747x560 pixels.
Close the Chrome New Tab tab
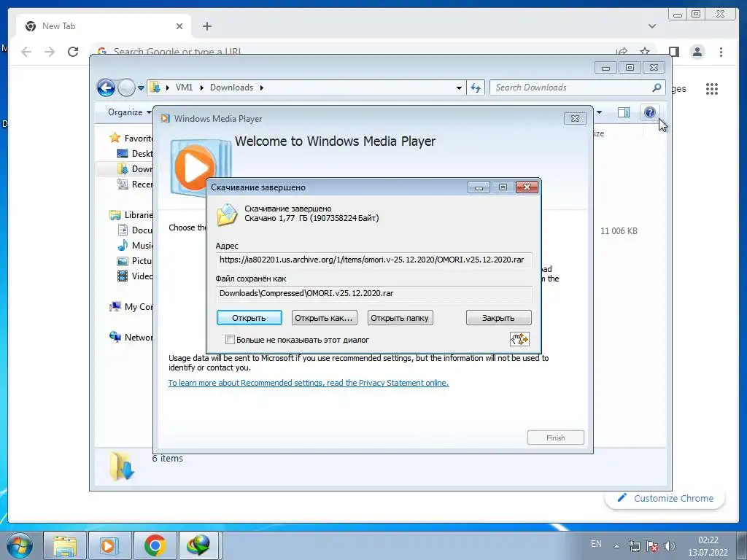click(179, 26)
